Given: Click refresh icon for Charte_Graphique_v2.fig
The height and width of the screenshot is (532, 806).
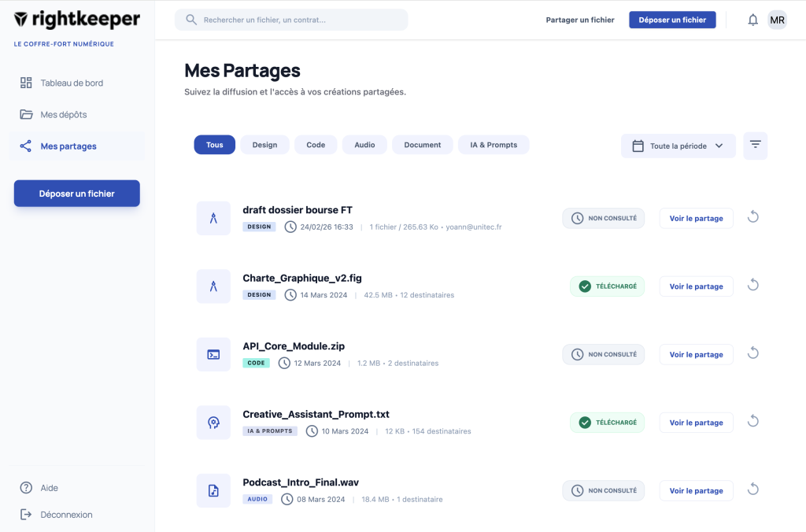Looking at the screenshot, I should click(752, 286).
